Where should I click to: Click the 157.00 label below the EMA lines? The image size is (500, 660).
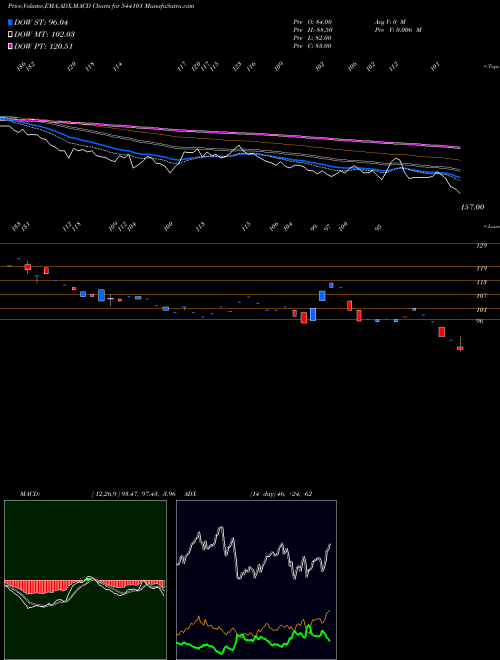(472, 208)
